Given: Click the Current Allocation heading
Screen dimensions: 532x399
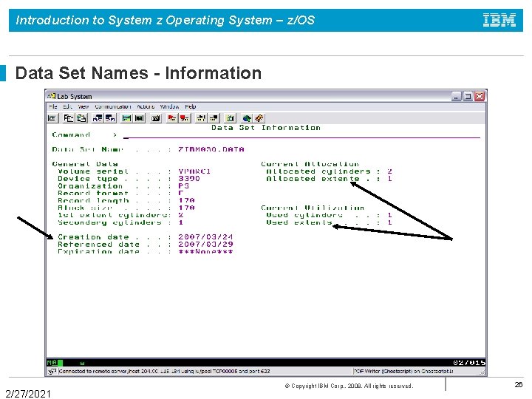Looking at the screenshot, I should (310, 164).
